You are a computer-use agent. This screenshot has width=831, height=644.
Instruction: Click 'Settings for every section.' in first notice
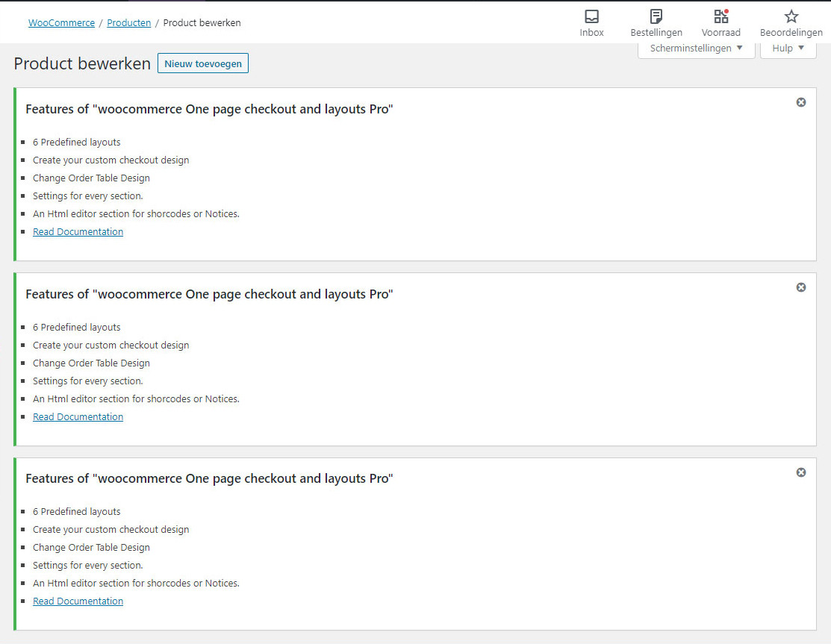pyautogui.click(x=88, y=196)
